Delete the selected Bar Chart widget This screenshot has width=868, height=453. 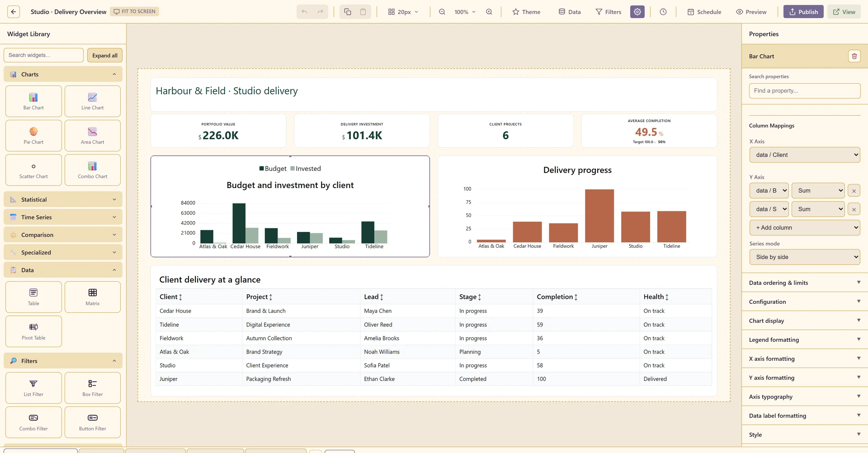click(x=854, y=56)
